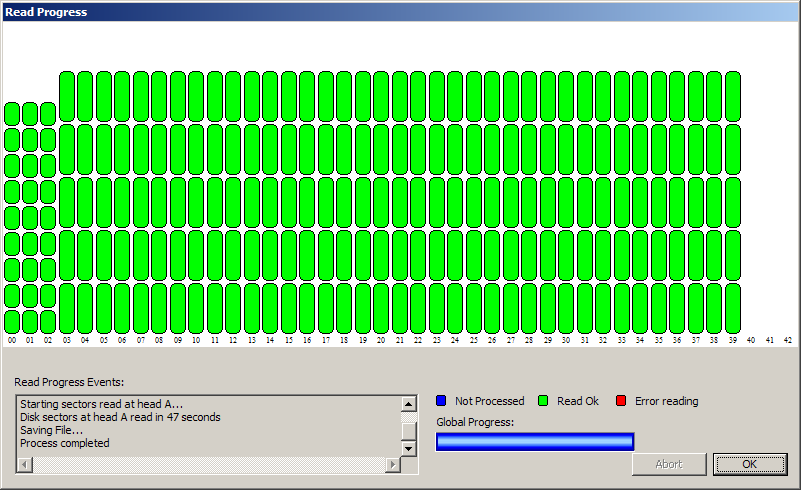Click the events log right scroll arrow
Image resolution: width=801 pixels, height=490 pixels.
(x=393, y=465)
